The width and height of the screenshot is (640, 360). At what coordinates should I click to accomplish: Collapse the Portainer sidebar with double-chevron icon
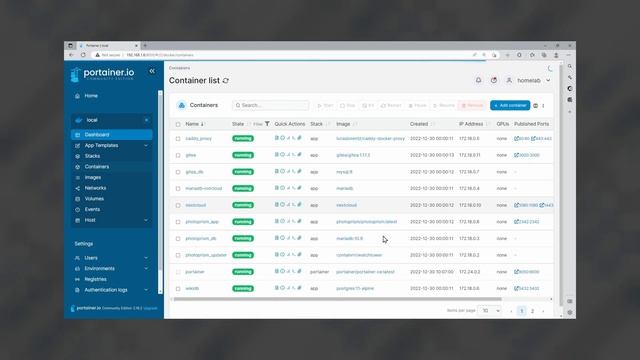[x=152, y=71]
